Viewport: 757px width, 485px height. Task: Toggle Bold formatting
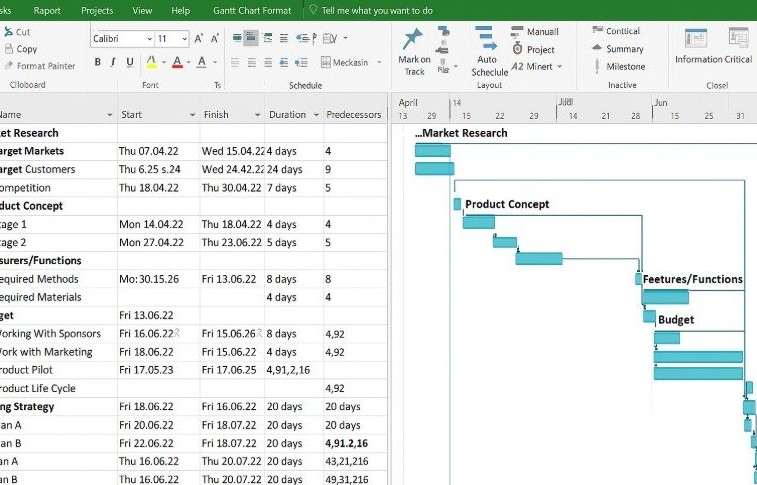point(98,62)
